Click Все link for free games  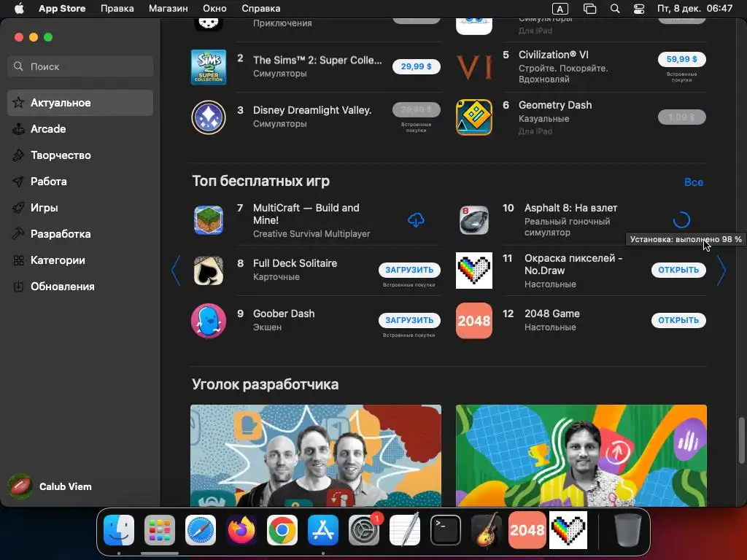pyautogui.click(x=694, y=182)
